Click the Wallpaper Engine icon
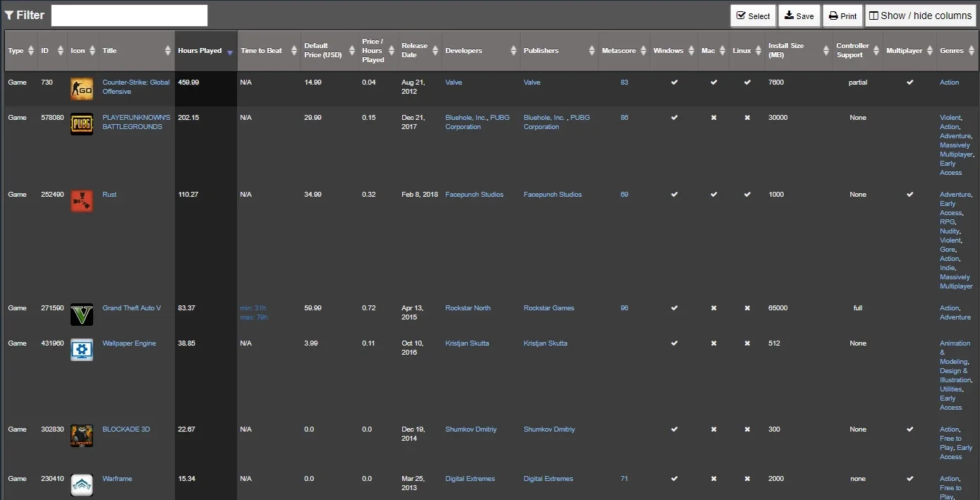 pos(82,350)
